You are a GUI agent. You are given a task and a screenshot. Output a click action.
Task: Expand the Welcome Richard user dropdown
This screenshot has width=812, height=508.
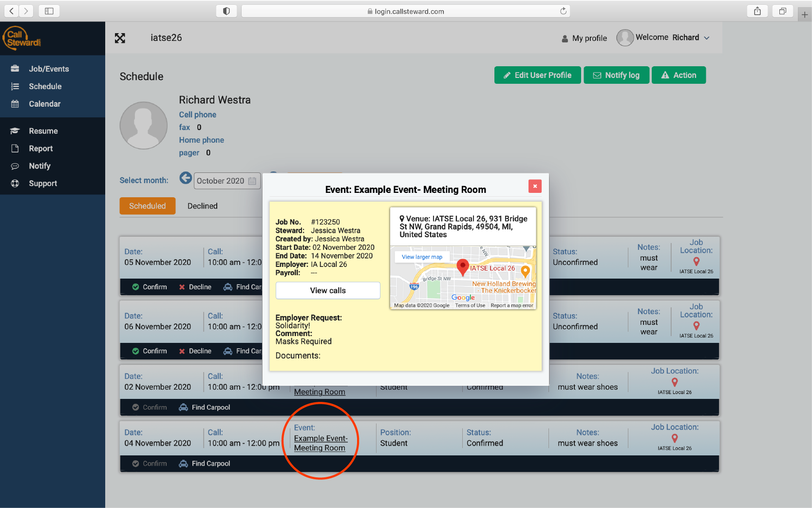(706, 38)
